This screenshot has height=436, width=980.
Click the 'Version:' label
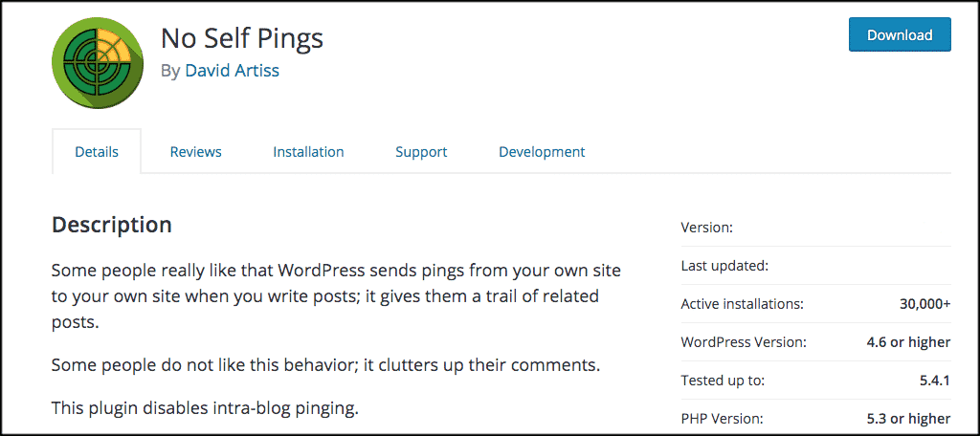707,228
